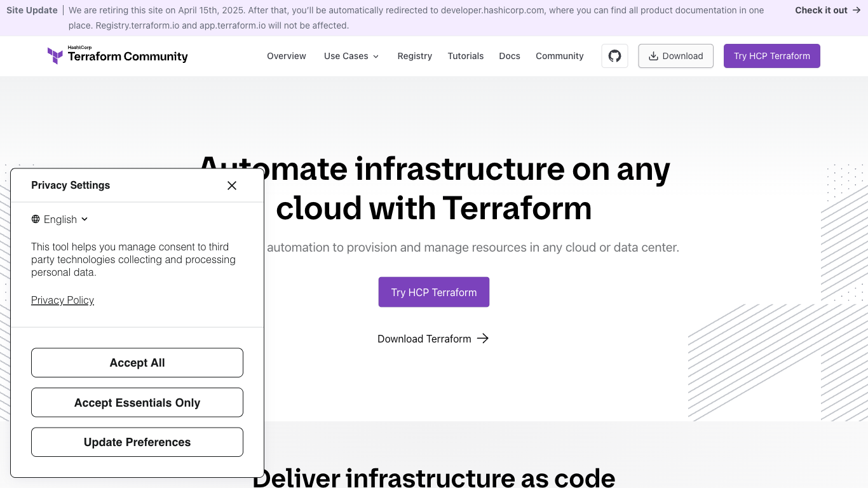This screenshot has width=868, height=488.
Task: Click Update Preferences button
Action: 137,442
